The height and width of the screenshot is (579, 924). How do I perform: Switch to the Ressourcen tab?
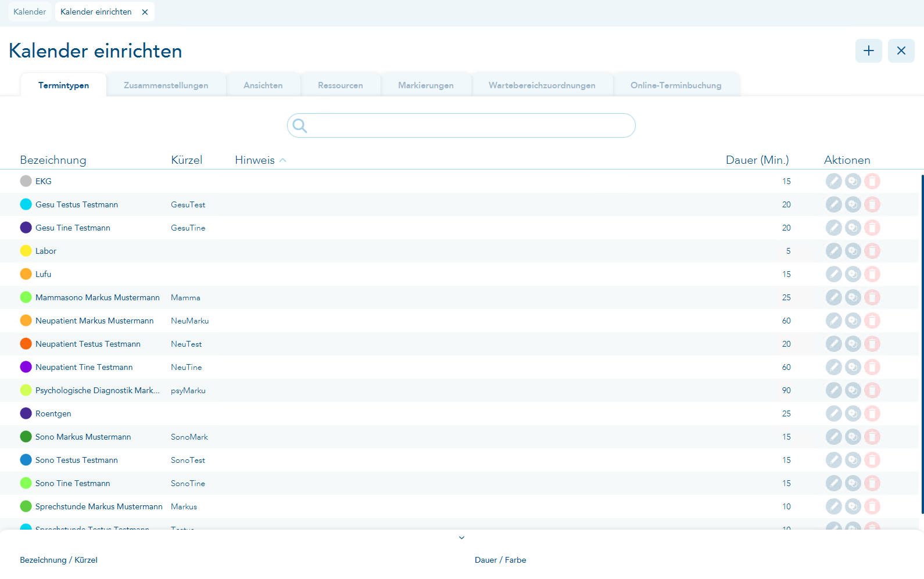click(x=340, y=85)
